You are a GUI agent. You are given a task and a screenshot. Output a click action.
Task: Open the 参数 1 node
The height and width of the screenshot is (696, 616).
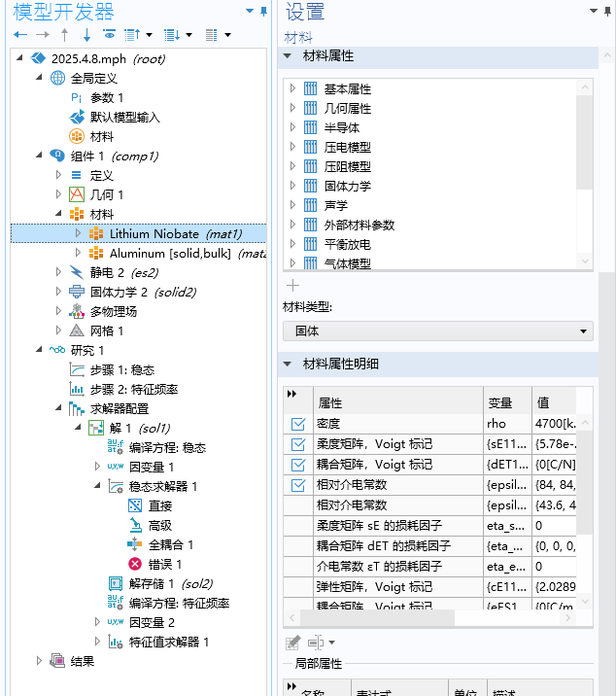[x=107, y=97]
